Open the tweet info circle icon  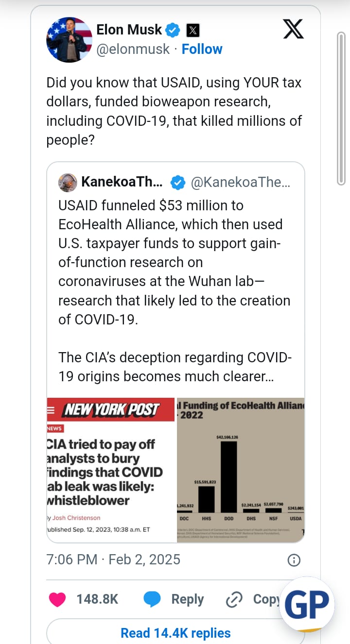[x=294, y=560]
